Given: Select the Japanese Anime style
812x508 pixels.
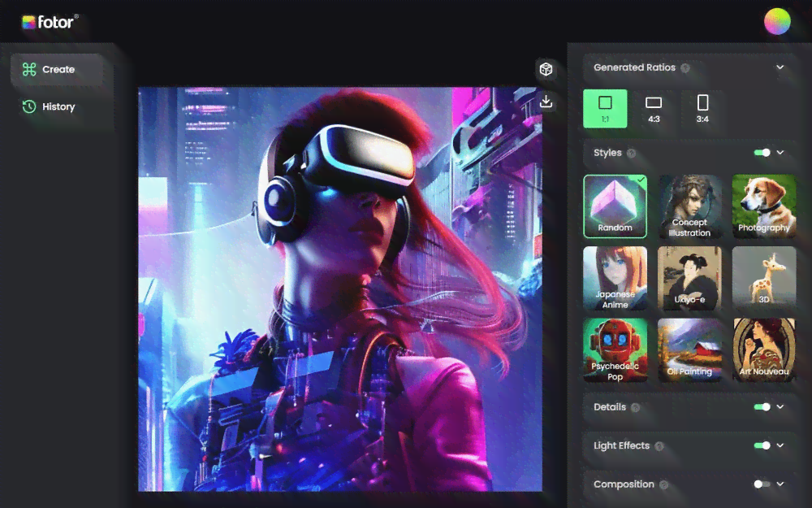Looking at the screenshot, I should click(x=615, y=278).
